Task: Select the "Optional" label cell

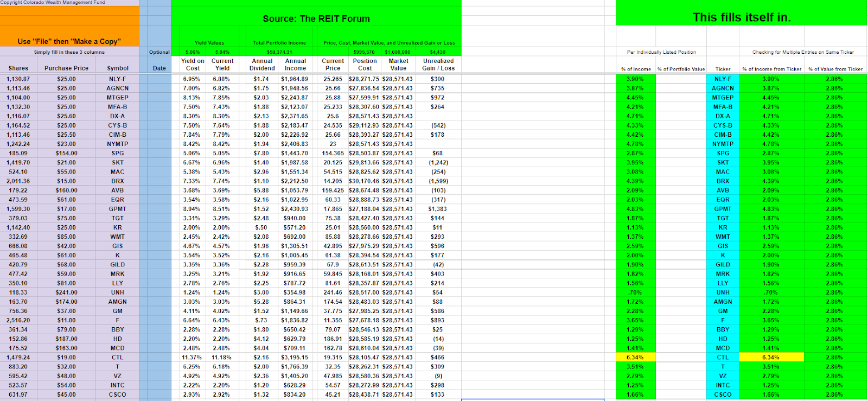Action: tap(159, 52)
